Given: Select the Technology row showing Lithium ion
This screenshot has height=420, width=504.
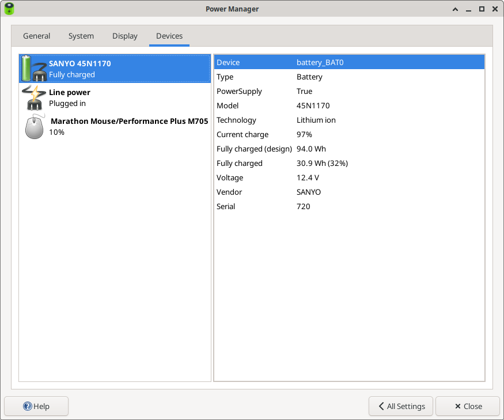Looking at the screenshot, I should coord(348,120).
